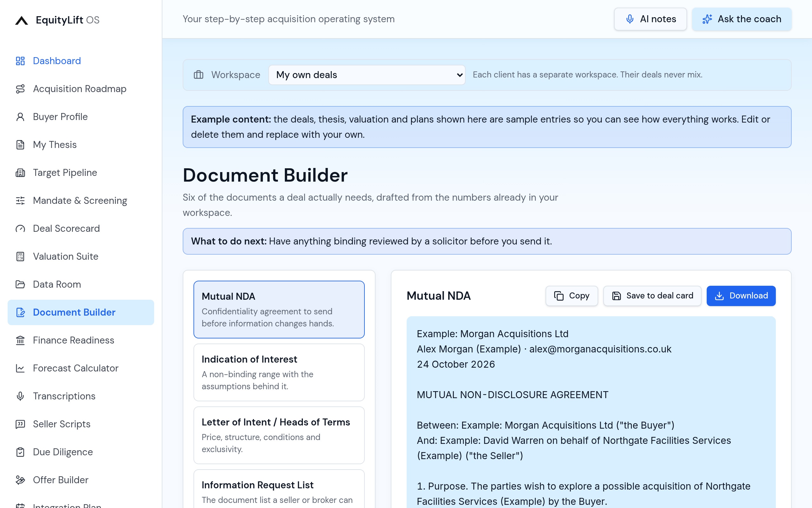This screenshot has width=812, height=508.
Task: Open Offer Builder in the sidebar
Action: tap(81, 480)
